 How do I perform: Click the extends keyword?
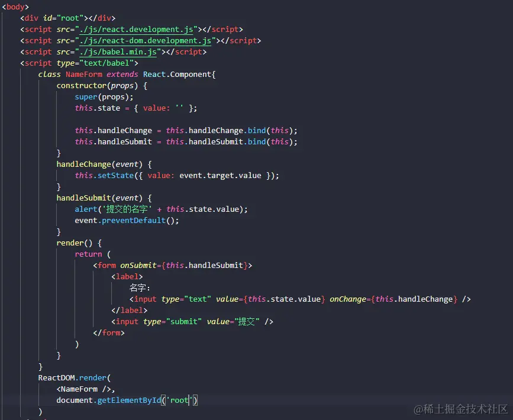[122, 75]
